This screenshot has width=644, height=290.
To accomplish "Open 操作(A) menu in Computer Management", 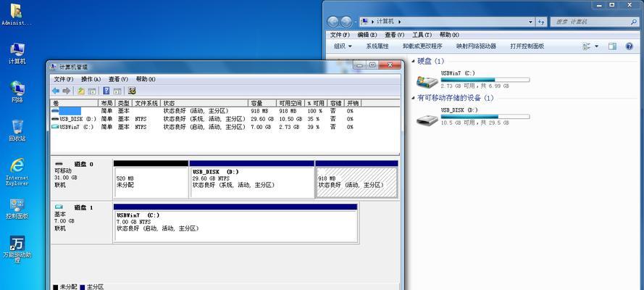I will [91, 79].
